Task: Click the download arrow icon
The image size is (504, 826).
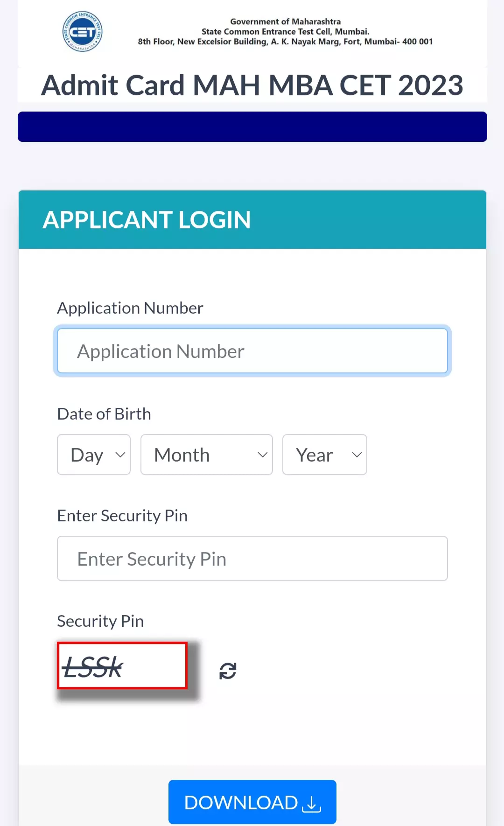Action: [312, 804]
